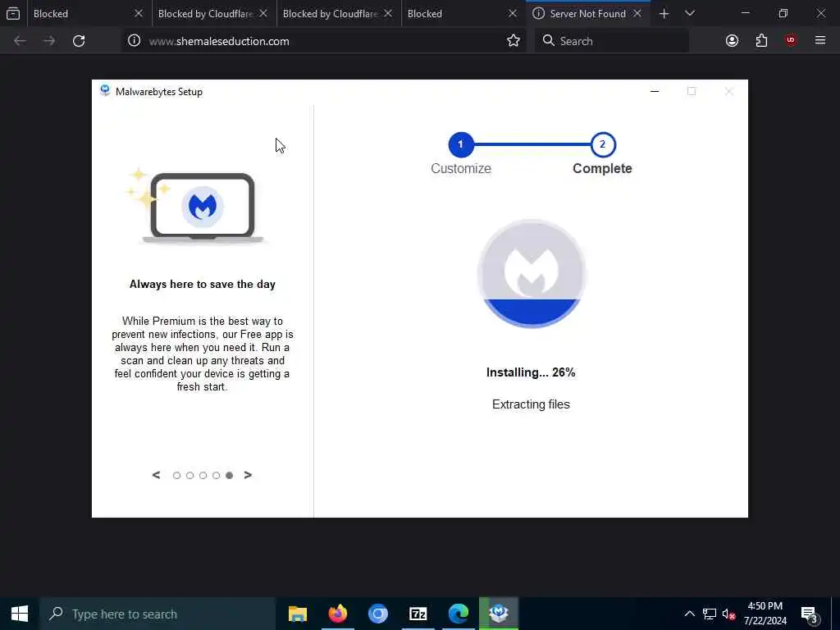Minimize the Malwarebytes Setup window
Screen dimensions: 840x630
[x=655, y=91]
